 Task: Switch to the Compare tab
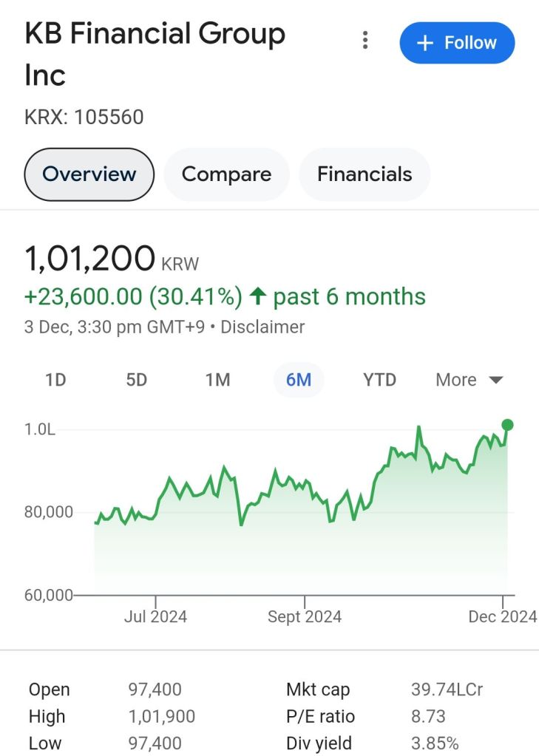tap(226, 174)
